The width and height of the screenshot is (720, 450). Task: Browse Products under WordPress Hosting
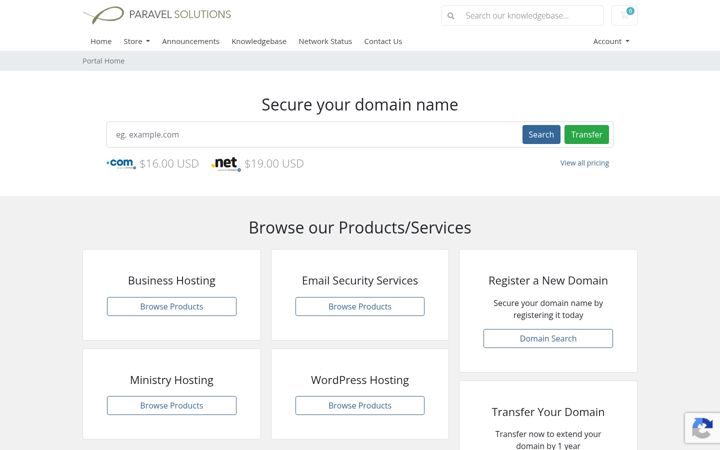[360, 405]
